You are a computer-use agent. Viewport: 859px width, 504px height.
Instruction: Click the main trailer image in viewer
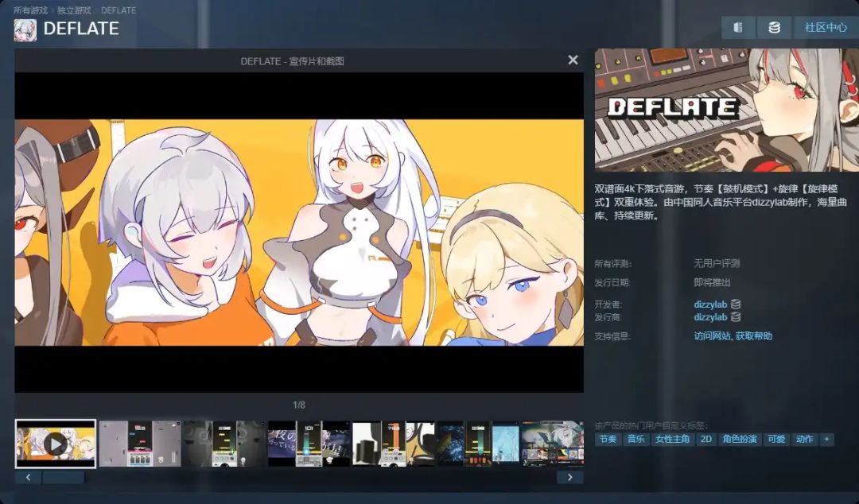pyautogui.click(x=299, y=232)
